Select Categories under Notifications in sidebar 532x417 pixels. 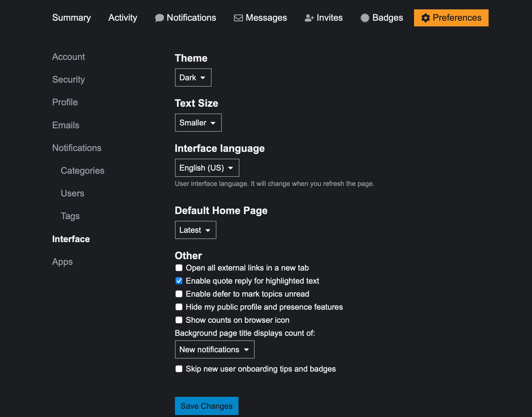[82, 171]
